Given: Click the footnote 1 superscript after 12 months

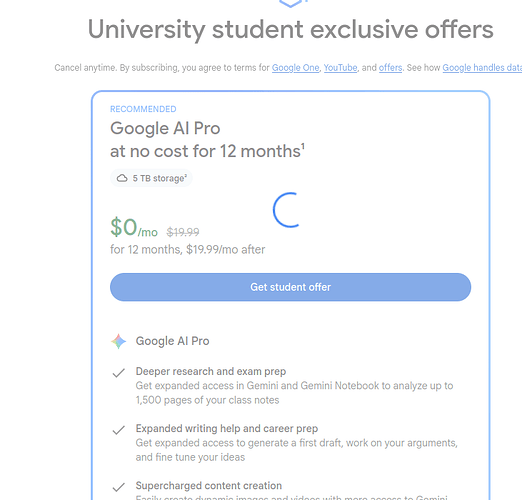Looking at the screenshot, I should pos(303,146).
